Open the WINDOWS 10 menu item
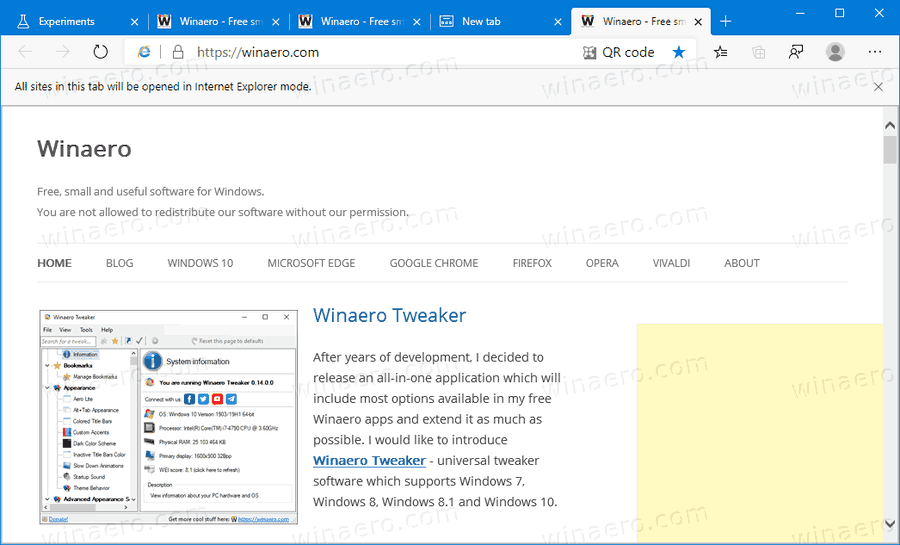Viewport: 900px width, 545px height. (200, 263)
